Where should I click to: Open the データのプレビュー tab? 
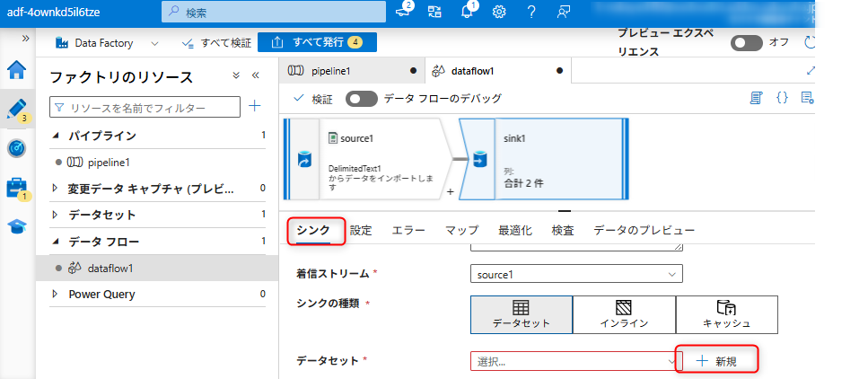644,231
